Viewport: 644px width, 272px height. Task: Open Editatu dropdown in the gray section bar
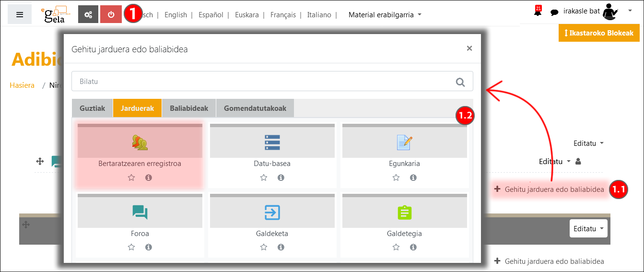click(x=588, y=229)
